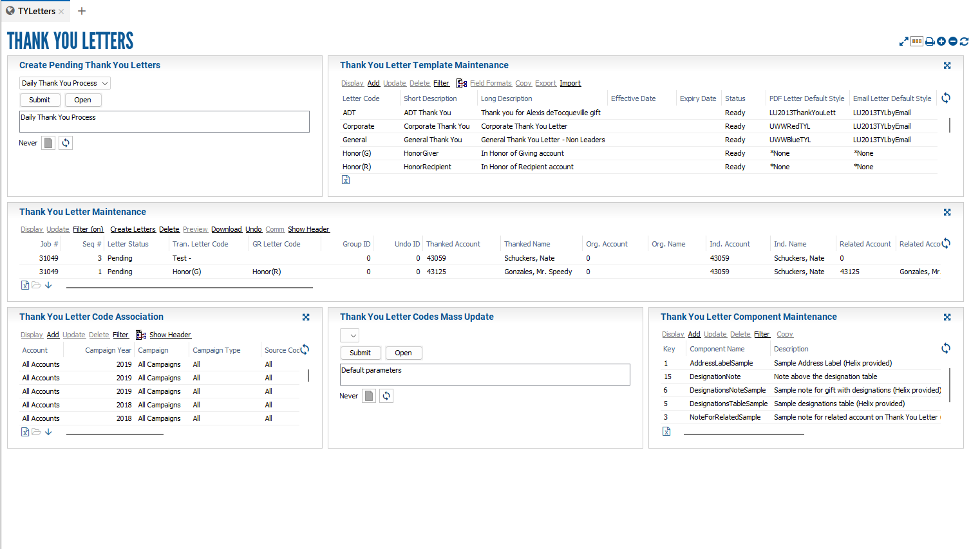Click the minus circle icon in page header
Image resolution: width=980 pixels, height=549 pixels.
953,41
